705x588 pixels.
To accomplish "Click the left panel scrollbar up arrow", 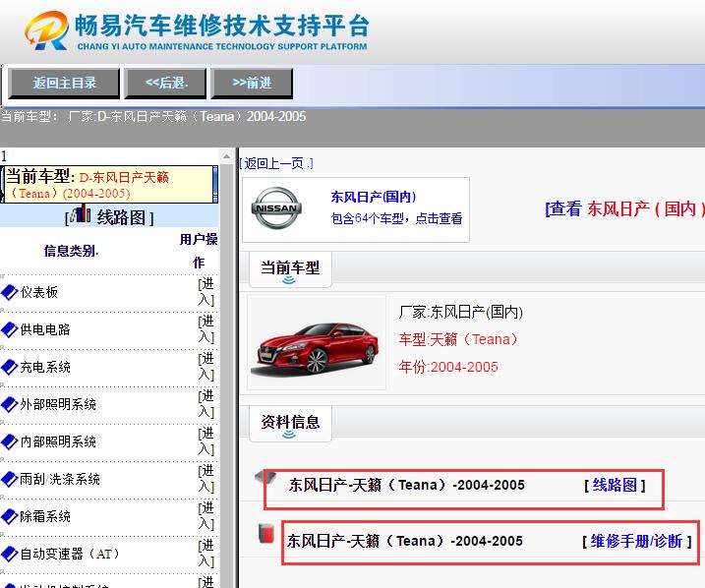I will pyautogui.click(x=226, y=156).
